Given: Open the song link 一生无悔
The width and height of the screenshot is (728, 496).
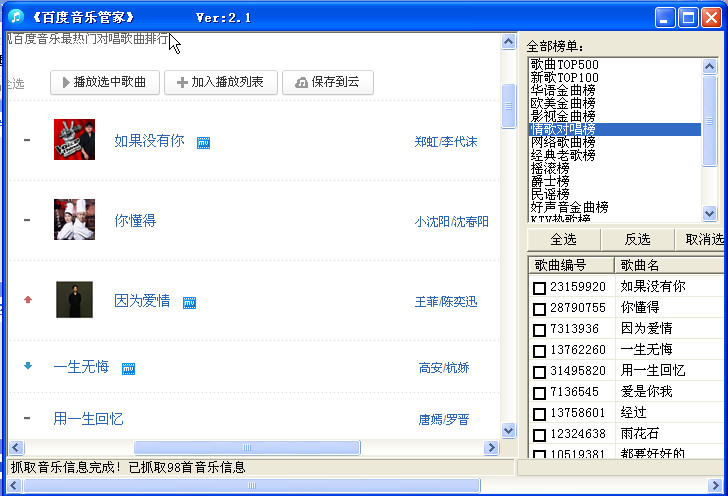Looking at the screenshot, I should point(81,367).
